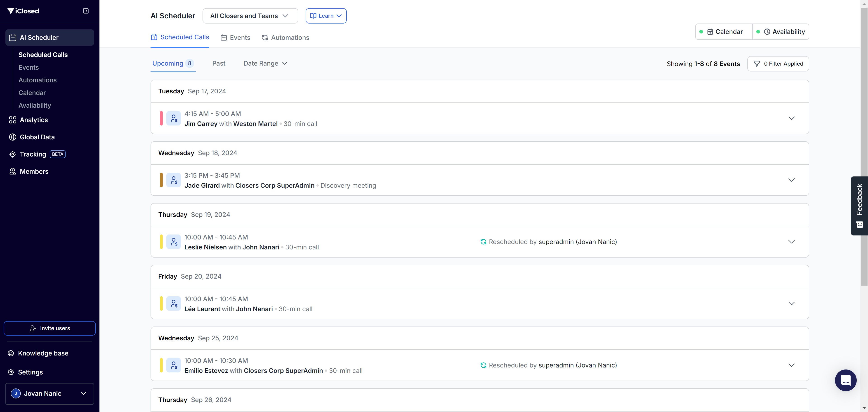Open the chat support bubble icon

[x=845, y=380]
